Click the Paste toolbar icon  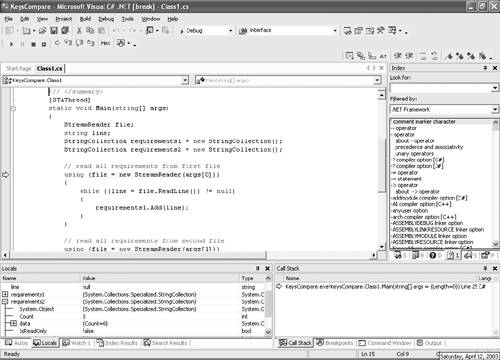coord(101,31)
